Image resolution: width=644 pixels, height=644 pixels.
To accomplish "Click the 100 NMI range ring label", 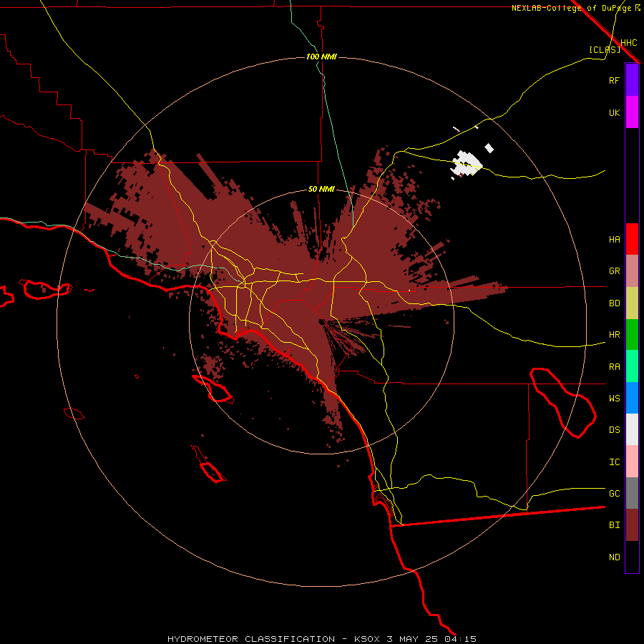I will tap(321, 57).
